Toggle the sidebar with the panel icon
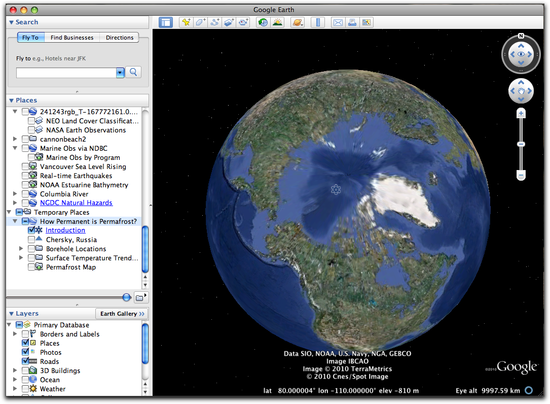This screenshot has height=404, width=550. [166, 23]
